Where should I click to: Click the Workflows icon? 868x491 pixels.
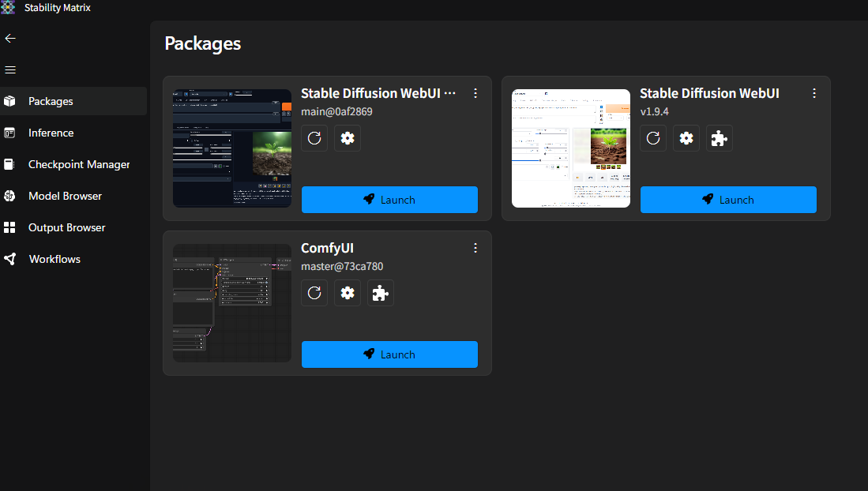pos(9,259)
